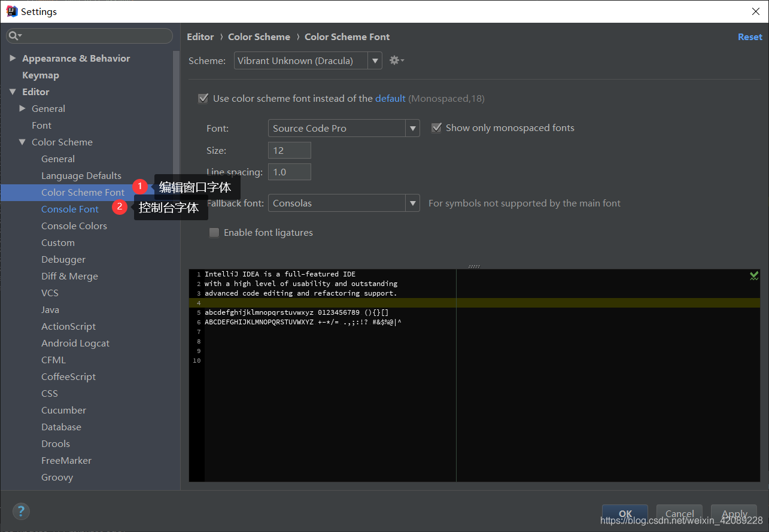
Task: Select VCS color scheme item
Action: click(x=50, y=293)
